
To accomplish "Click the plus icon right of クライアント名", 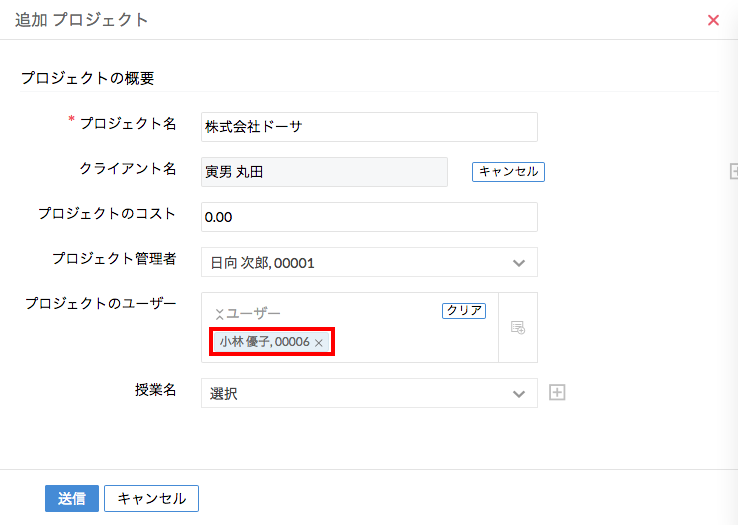I will [x=733, y=172].
